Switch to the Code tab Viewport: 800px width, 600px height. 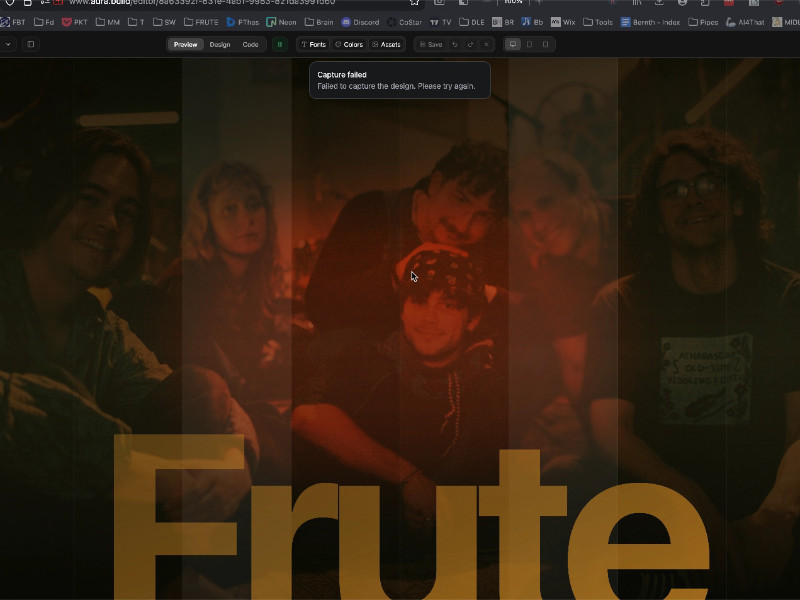(x=250, y=44)
